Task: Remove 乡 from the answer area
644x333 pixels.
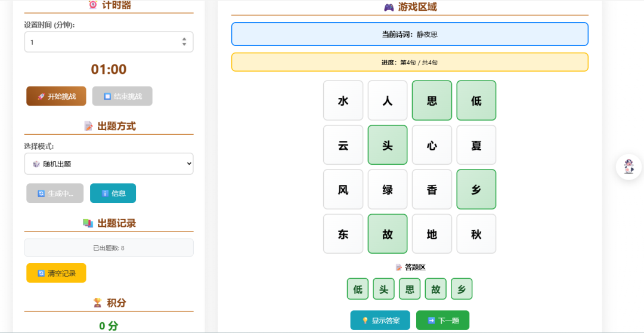Action: (x=462, y=289)
